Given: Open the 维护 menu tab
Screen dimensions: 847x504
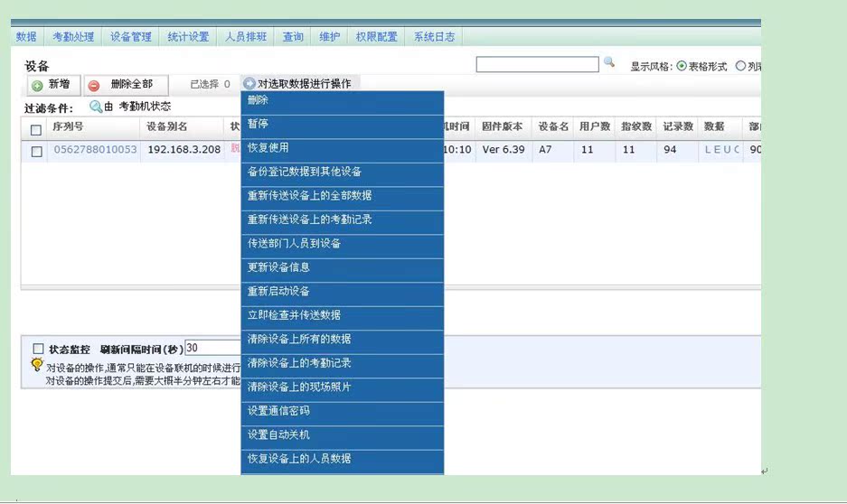Looking at the screenshot, I should [x=330, y=37].
